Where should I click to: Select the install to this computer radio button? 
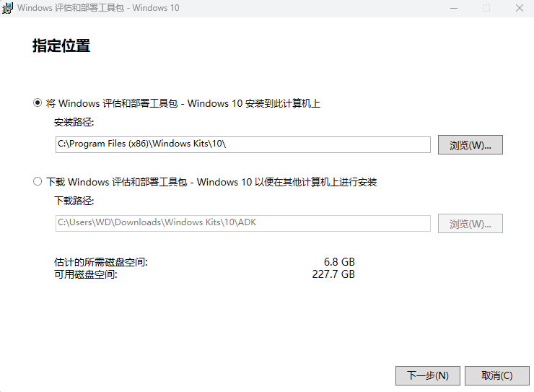(38, 103)
